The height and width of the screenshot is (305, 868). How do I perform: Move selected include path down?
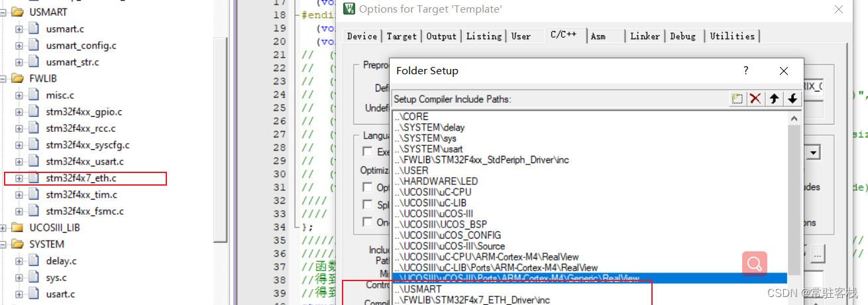[792, 99]
